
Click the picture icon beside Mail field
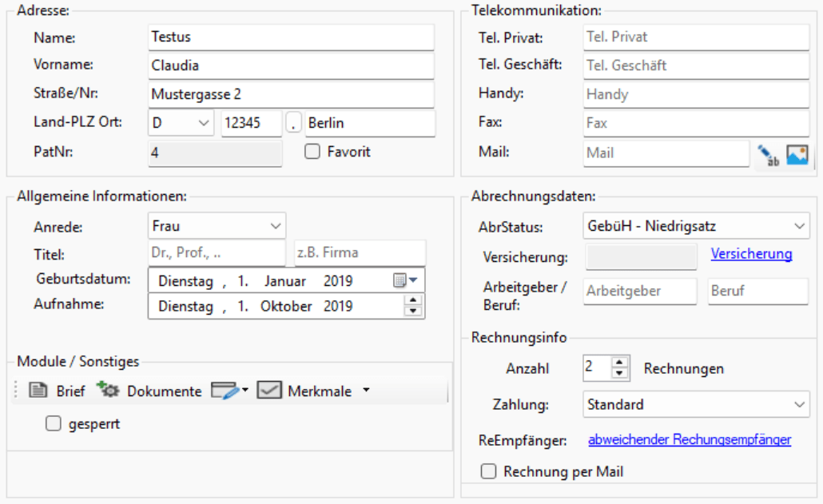[797, 155]
